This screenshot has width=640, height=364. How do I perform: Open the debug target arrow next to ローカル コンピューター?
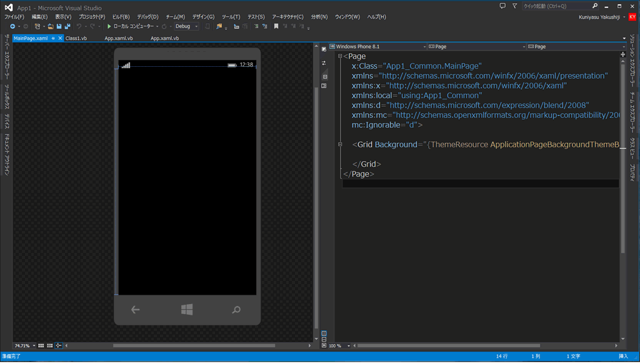[157, 26]
